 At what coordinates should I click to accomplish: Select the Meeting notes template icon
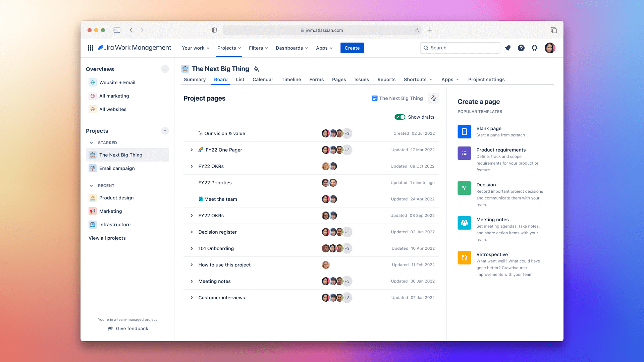click(x=464, y=223)
